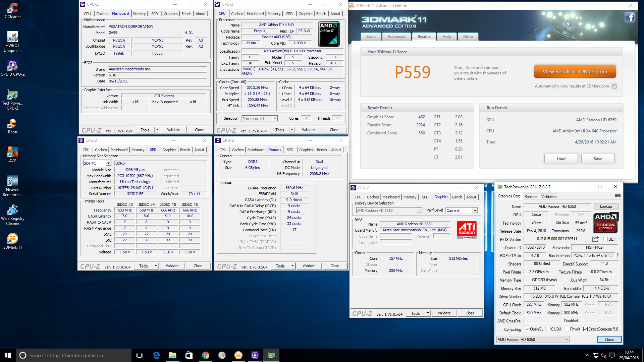Image resolution: width=644 pixels, height=362 pixels.
Task: Toggle DirectCompute 5.0 checkbox
Action: (585, 329)
